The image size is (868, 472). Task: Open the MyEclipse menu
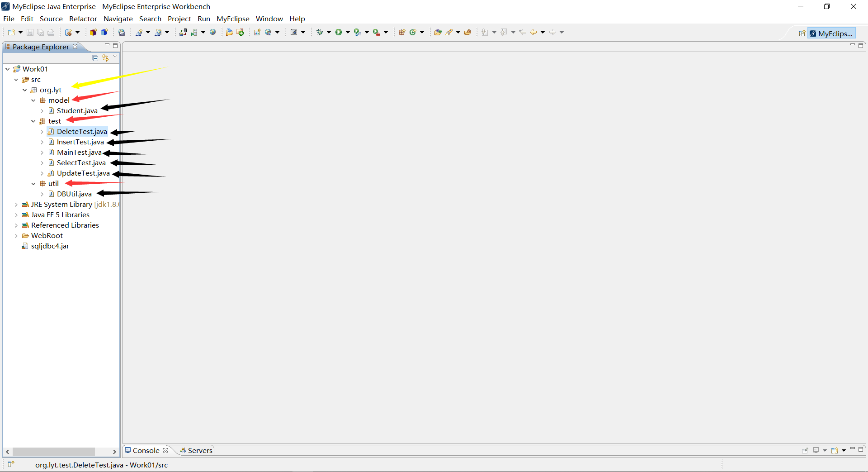click(233, 19)
